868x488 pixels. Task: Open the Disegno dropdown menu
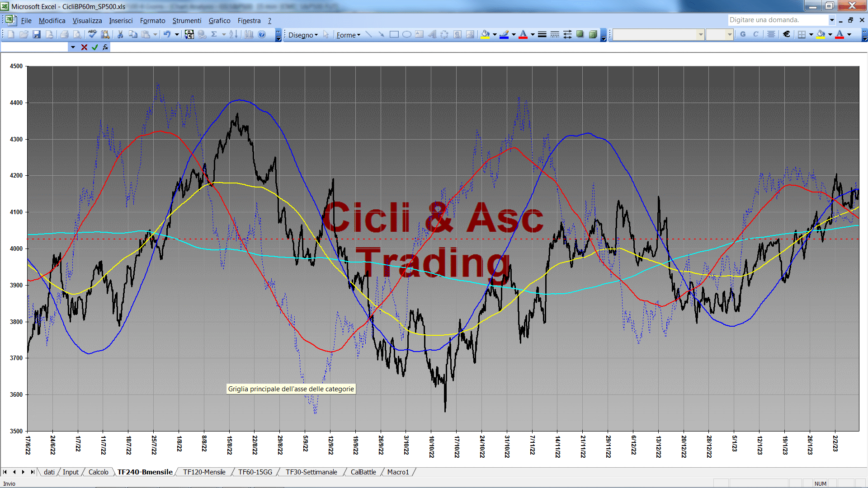coord(303,35)
